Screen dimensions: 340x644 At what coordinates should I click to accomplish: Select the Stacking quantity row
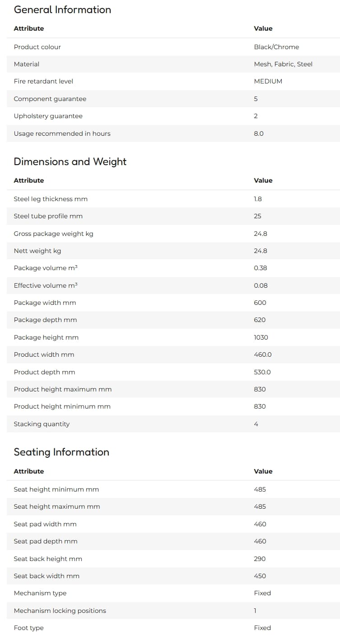point(173,424)
